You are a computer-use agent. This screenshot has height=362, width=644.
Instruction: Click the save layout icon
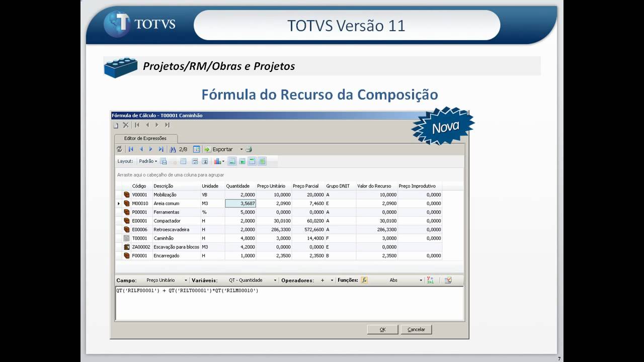point(164,161)
